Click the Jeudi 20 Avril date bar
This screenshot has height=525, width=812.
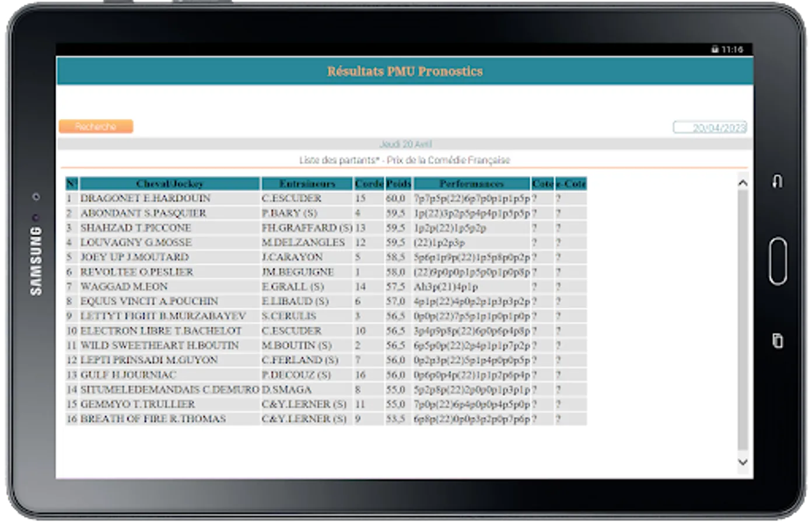point(405,144)
